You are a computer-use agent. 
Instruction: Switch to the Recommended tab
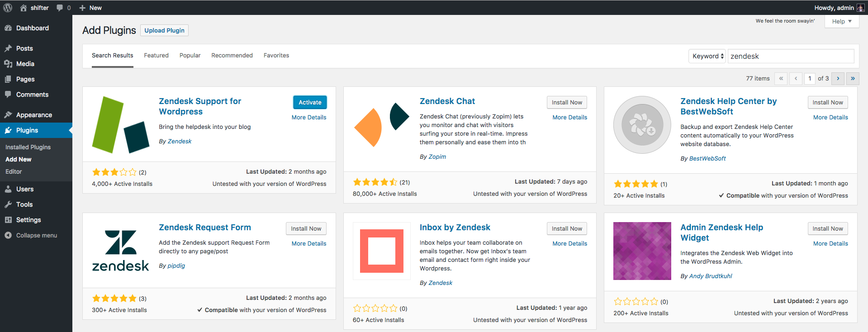pyautogui.click(x=232, y=56)
